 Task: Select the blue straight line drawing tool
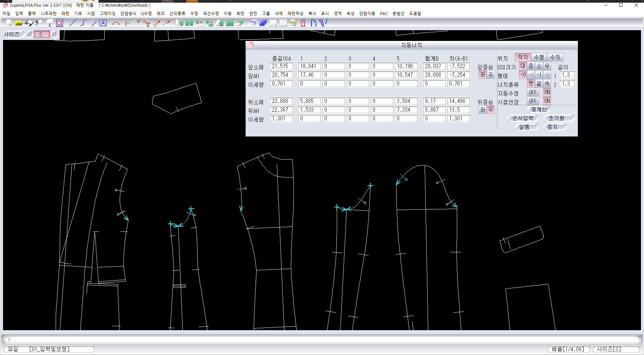[73, 23]
